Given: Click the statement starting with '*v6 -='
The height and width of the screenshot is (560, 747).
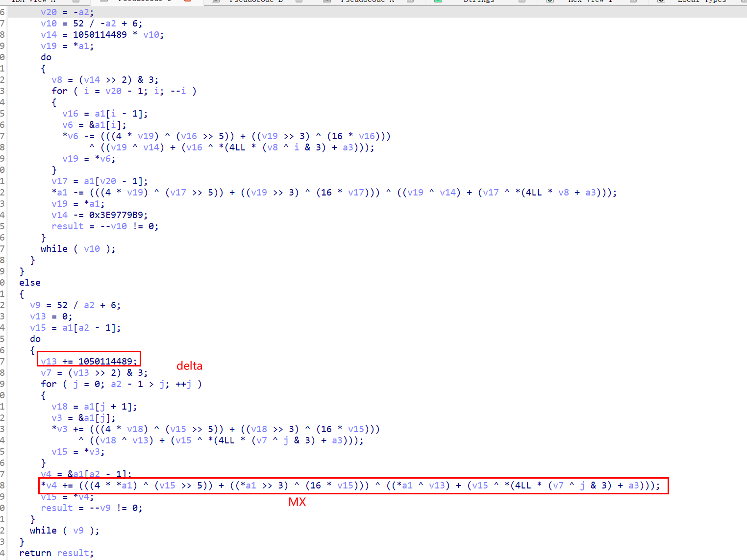Looking at the screenshot, I should point(226,136).
